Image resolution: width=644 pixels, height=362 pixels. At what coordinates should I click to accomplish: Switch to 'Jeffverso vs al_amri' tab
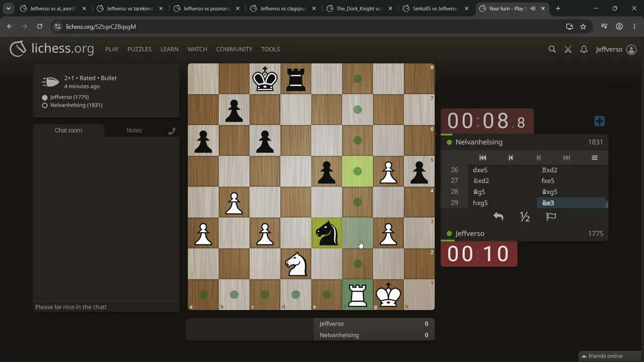pyautogui.click(x=53, y=9)
